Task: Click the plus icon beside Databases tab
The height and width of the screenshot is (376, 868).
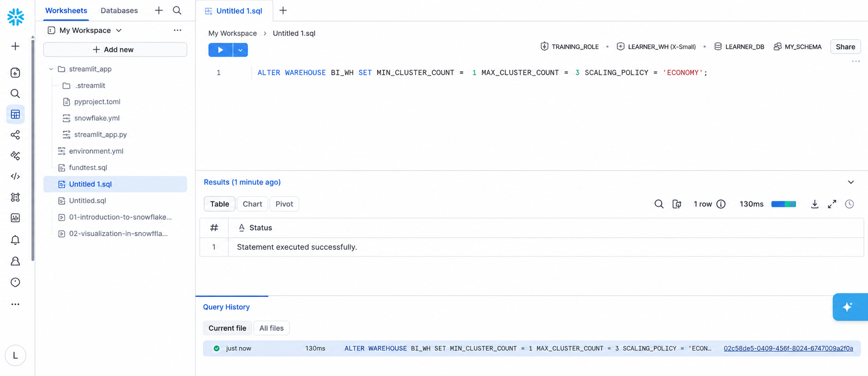Action: coord(159,10)
